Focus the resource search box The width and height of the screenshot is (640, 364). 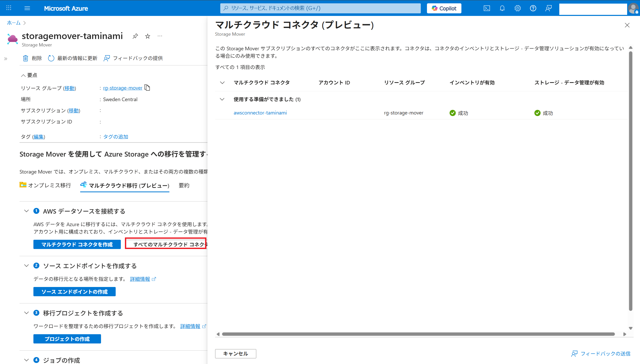320,8
